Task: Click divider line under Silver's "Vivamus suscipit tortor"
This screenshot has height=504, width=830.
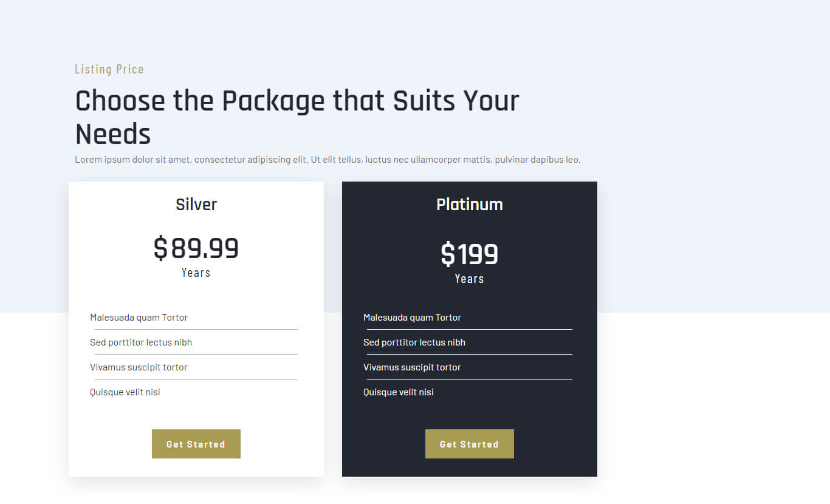Action: 196,379
